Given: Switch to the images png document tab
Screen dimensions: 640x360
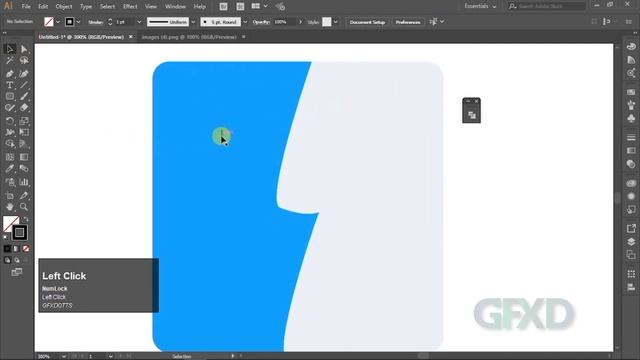Looking at the screenshot, I should [x=189, y=37].
